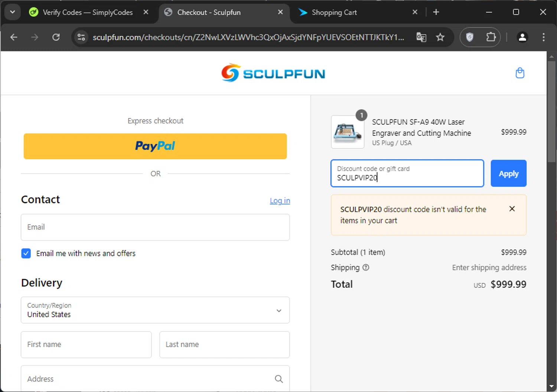Open the tab search dropdown arrow
The height and width of the screenshot is (392, 557).
[12, 12]
